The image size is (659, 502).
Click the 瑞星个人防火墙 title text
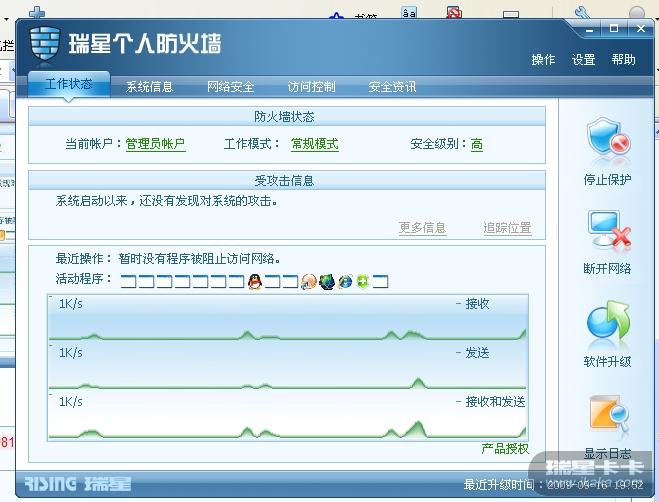(x=145, y=43)
